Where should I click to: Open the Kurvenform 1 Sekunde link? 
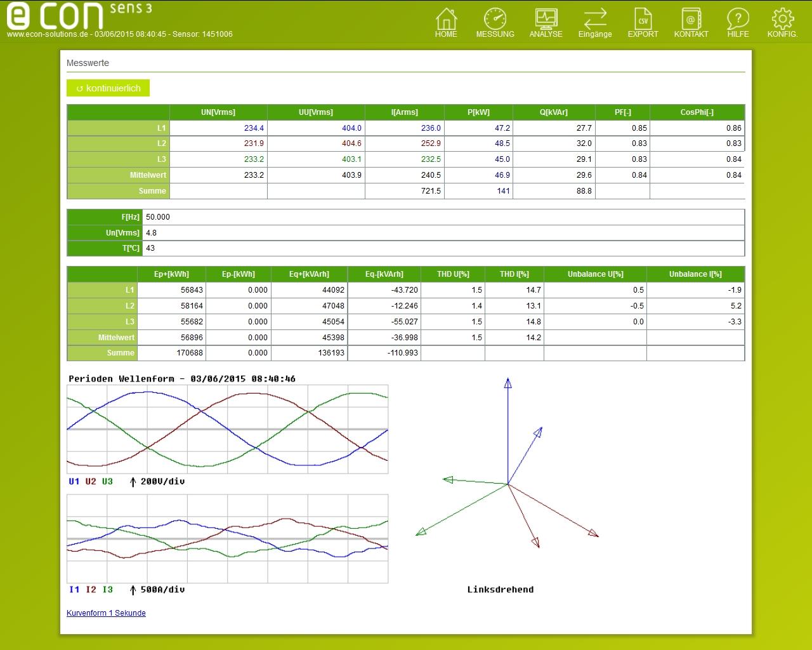(106, 613)
